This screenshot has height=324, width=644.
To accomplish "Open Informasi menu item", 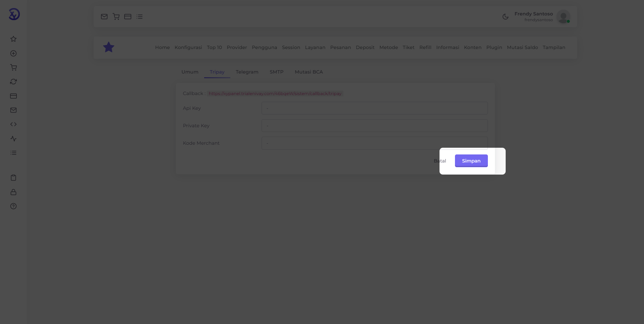I will pos(448,47).
